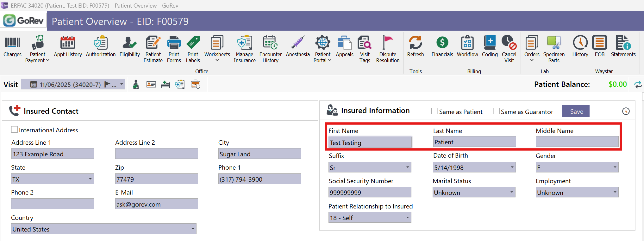Click the Refresh tool icon
This screenshot has height=241, width=644.
point(415,43)
